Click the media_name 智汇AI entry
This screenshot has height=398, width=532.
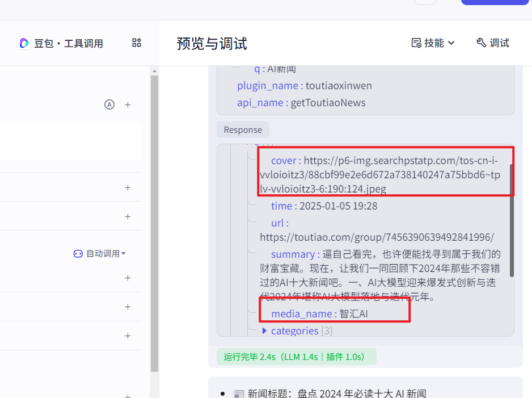click(x=320, y=314)
